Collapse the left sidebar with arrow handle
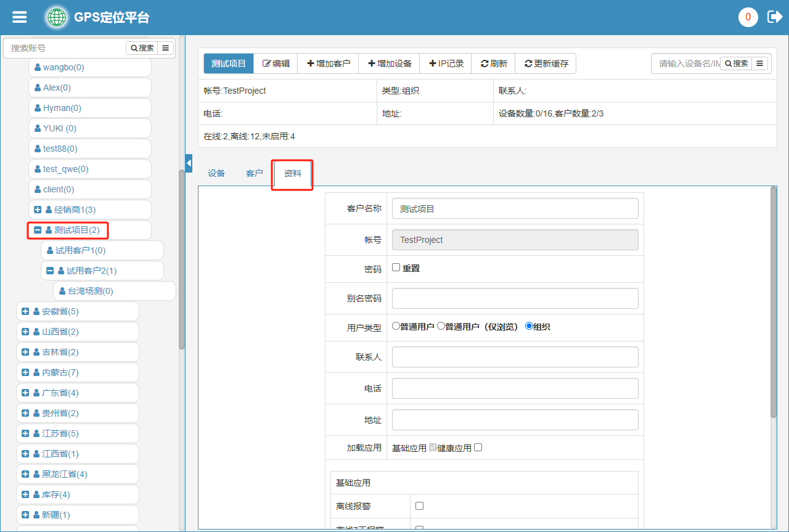The image size is (789, 532). point(189,162)
